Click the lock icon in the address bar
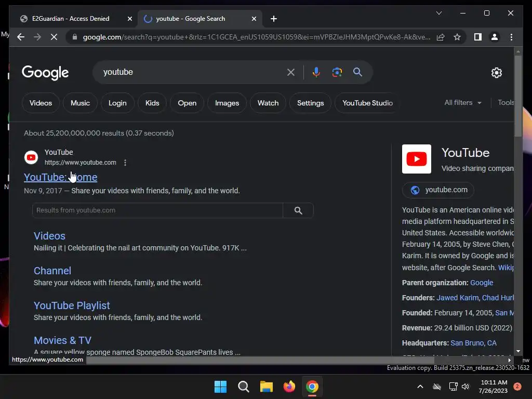The height and width of the screenshot is (399, 532). point(75,37)
